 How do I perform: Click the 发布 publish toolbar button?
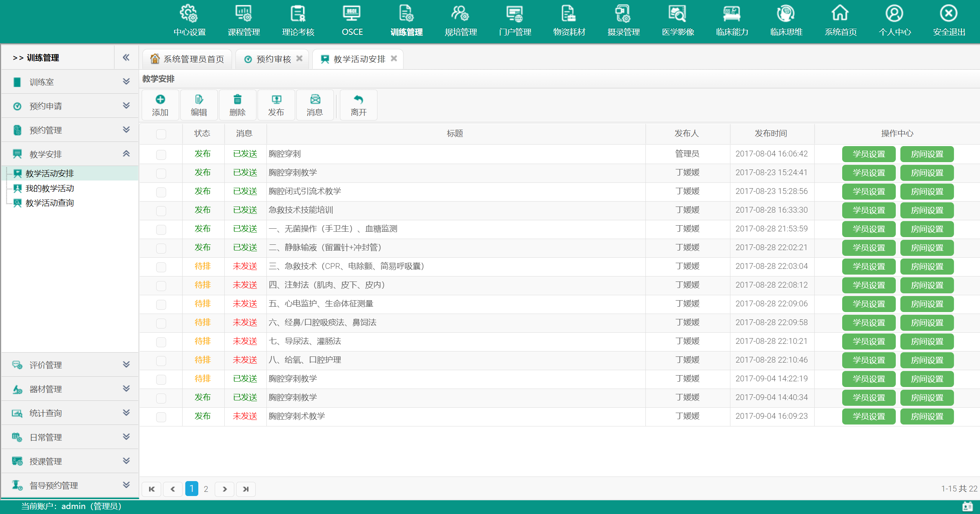[276, 105]
